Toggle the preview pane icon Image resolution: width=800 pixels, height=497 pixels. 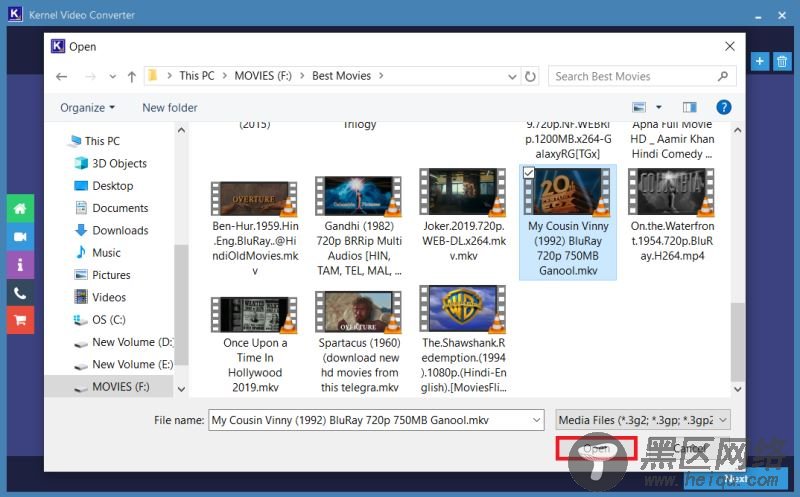690,107
